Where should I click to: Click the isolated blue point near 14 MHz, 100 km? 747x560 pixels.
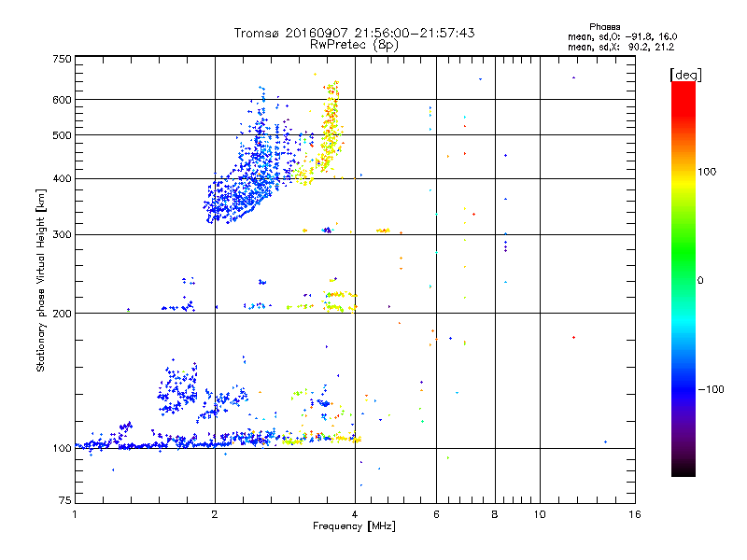point(605,441)
